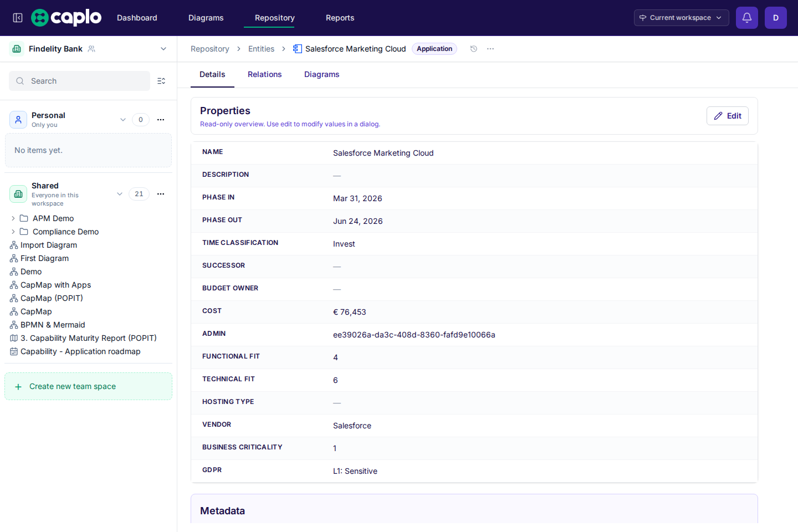This screenshot has height=532, width=798.
Task: Click the Caplo logo
Action: click(66, 18)
